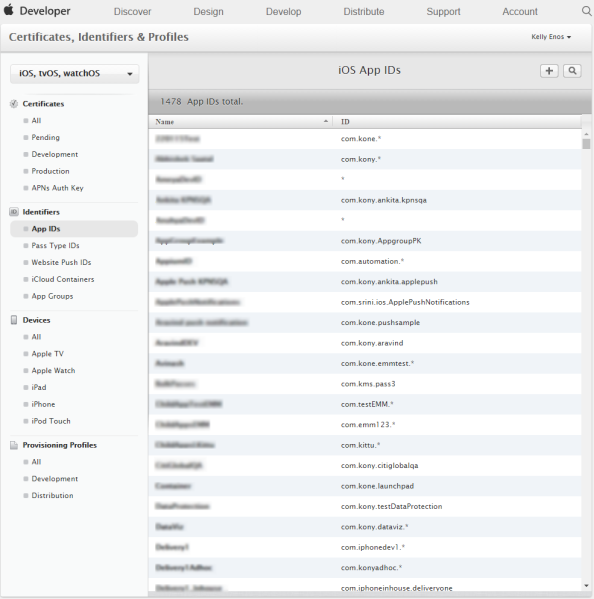The height and width of the screenshot is (599, 594).
Task: Select Apple Watch devices
Action: pos(53,371)
